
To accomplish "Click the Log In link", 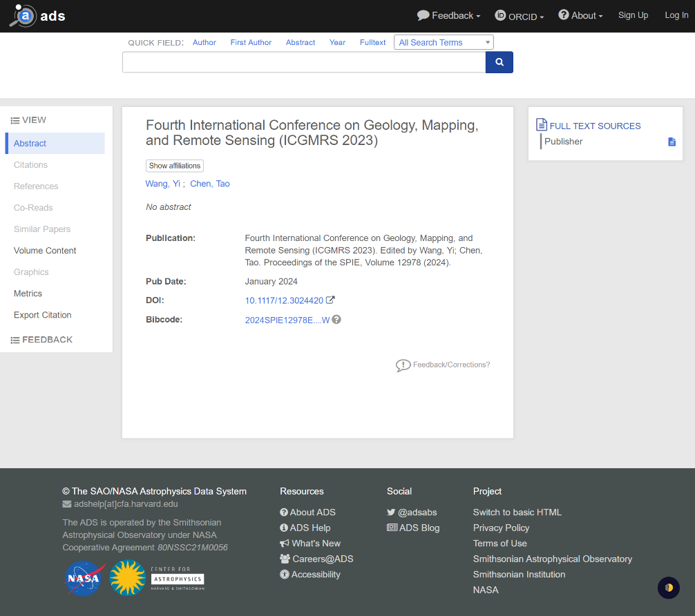I will (x=676, y=15).
